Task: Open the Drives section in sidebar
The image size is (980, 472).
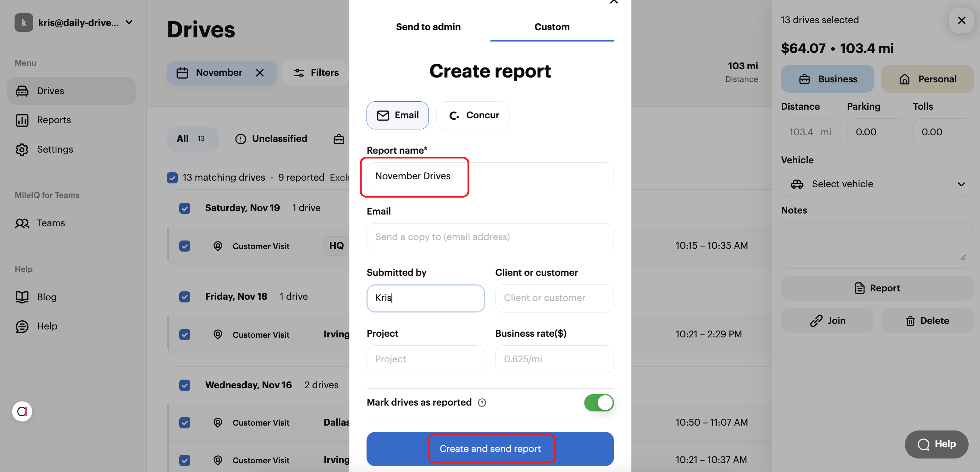Action: (x=50, y=91)
